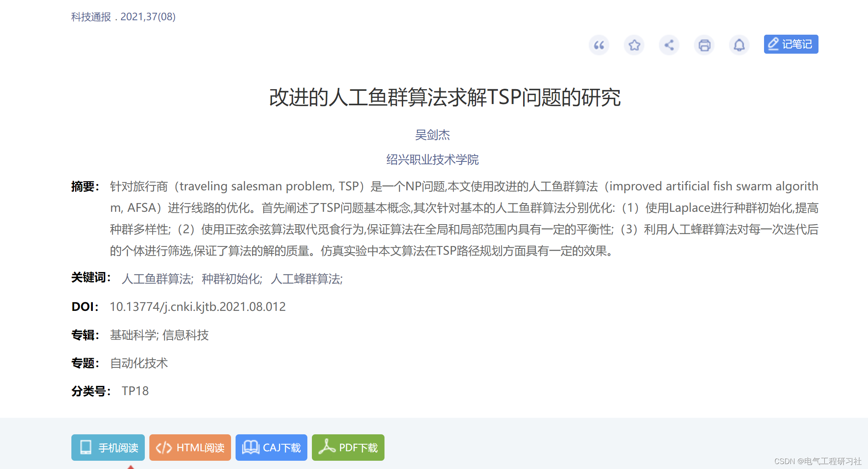
Task: Click the code icon on HTML阅读 button
Action: (x=163, y=448)
